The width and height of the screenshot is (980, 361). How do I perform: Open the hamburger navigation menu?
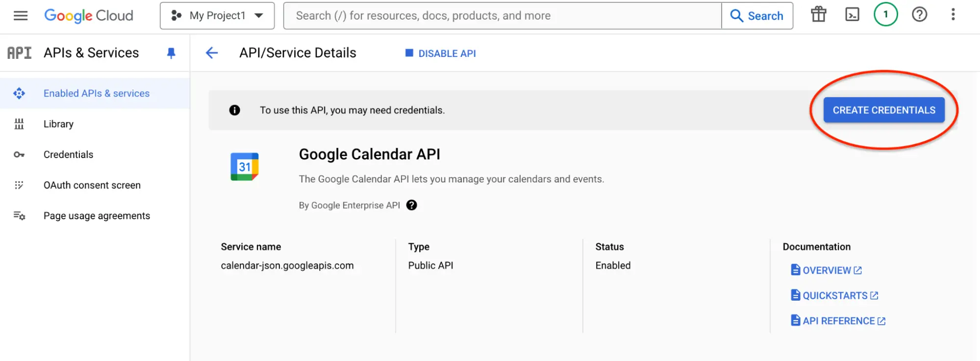[21, 16]
